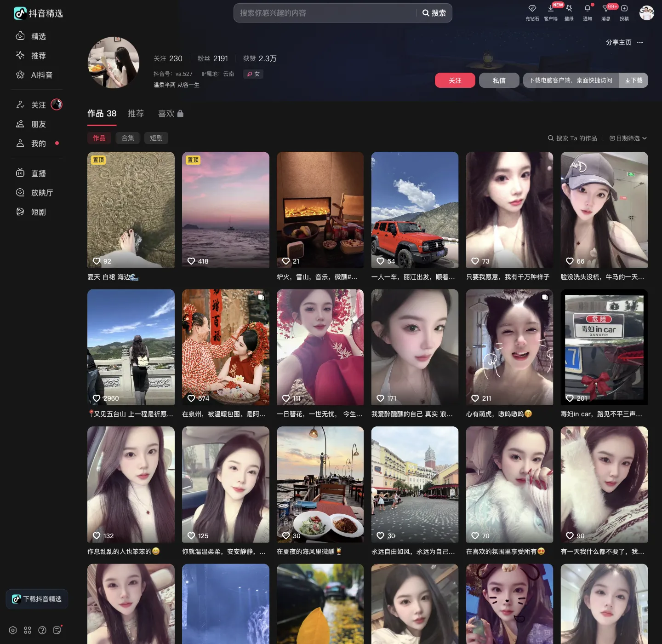Open the video 在夏夜的海风里微醺
This screenshot has width=662, height=644.
[x=320, y=484]
